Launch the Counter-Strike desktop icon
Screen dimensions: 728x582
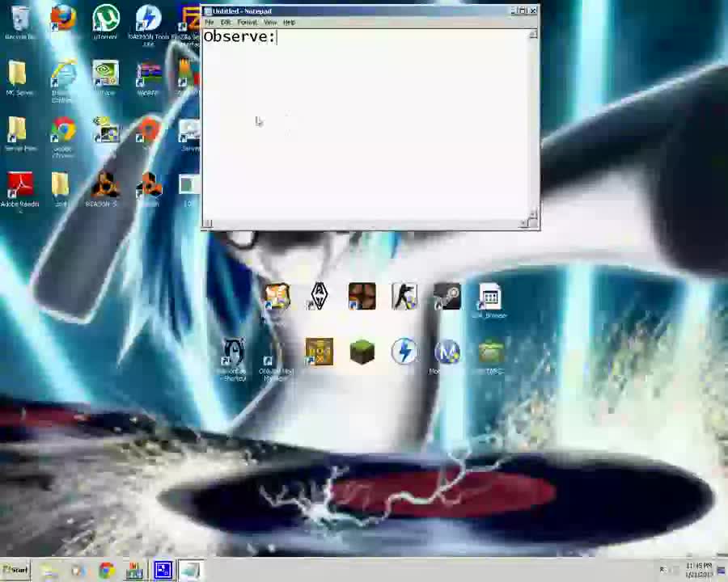click(404, 297)
